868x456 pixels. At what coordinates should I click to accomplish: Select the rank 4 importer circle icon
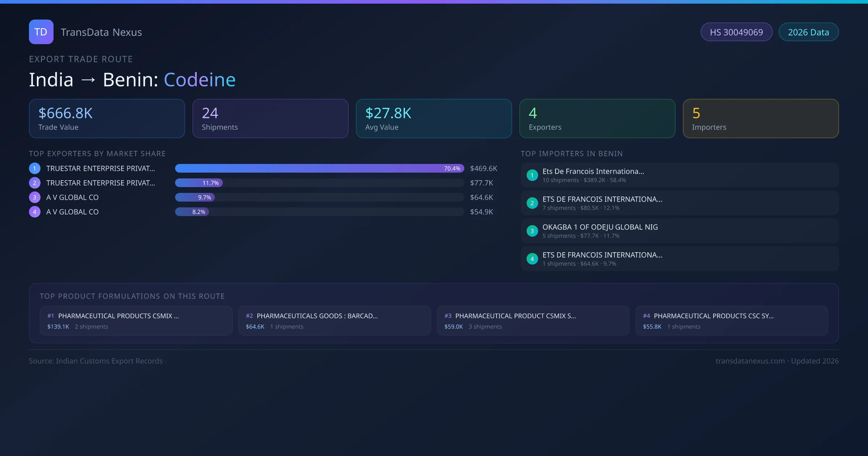pyautogui.click(x=532, y=258)
